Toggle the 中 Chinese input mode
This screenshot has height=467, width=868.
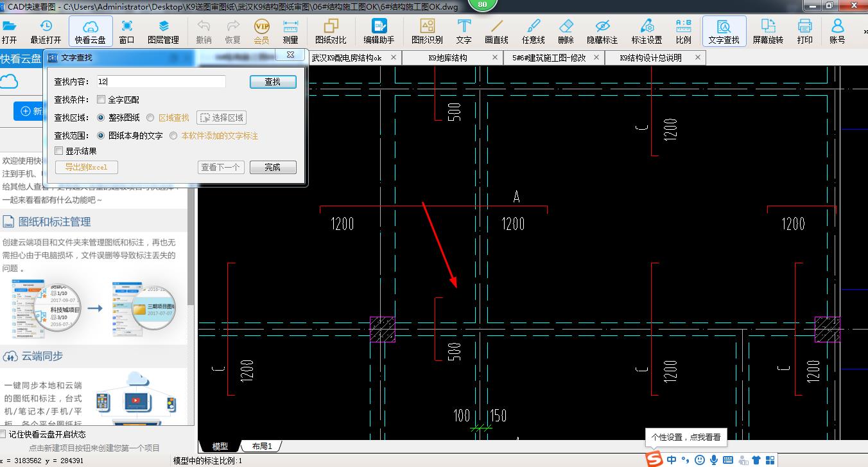point(672,460)
